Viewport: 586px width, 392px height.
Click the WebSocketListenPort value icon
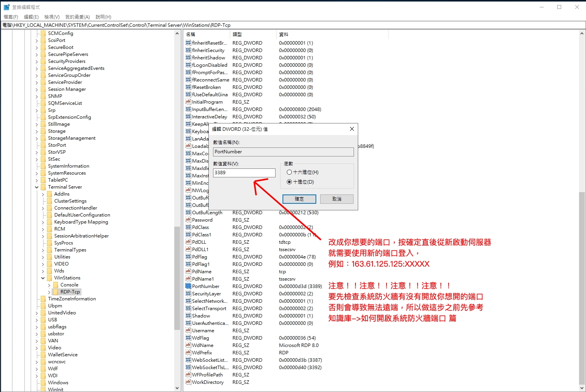click(188, 360)
